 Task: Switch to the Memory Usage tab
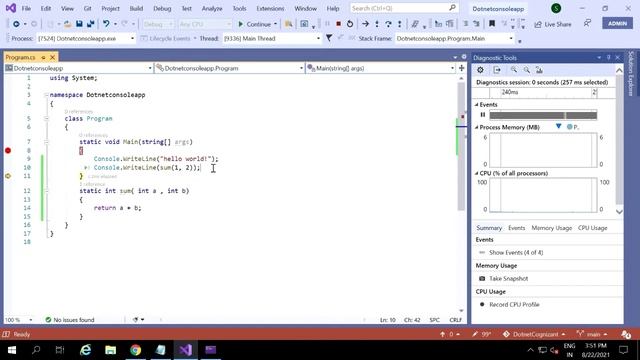point(551,228)
